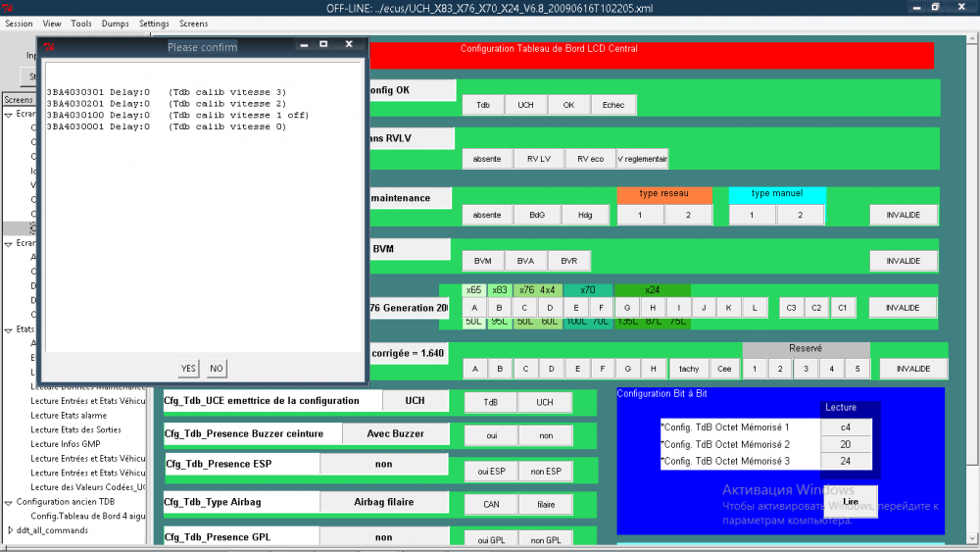Click C3 button in generation row
Image resolution: width=980 pixels, height=552 pixels.
tap(791, 308)
